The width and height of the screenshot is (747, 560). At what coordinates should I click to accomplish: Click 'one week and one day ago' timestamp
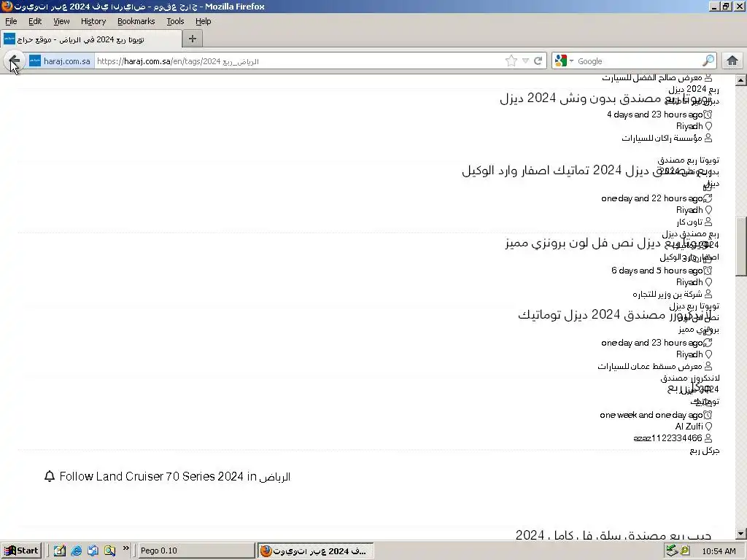tap(651, 415)
